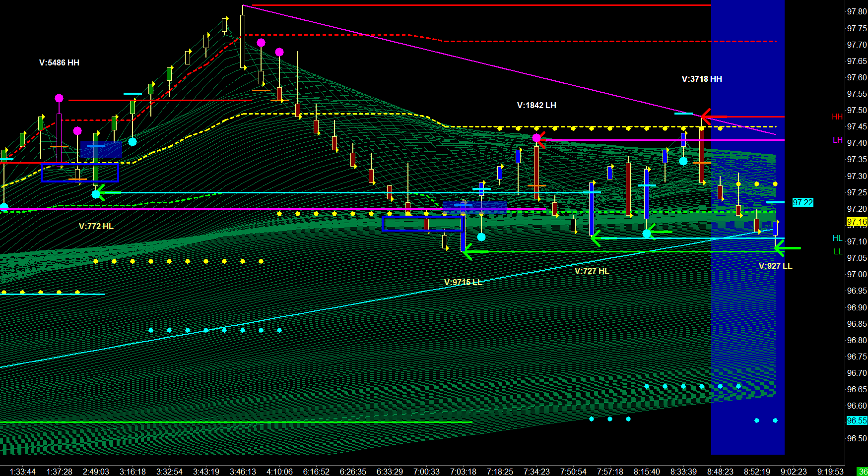Click the 96.70 price axis value

click(x=857, y=373)
